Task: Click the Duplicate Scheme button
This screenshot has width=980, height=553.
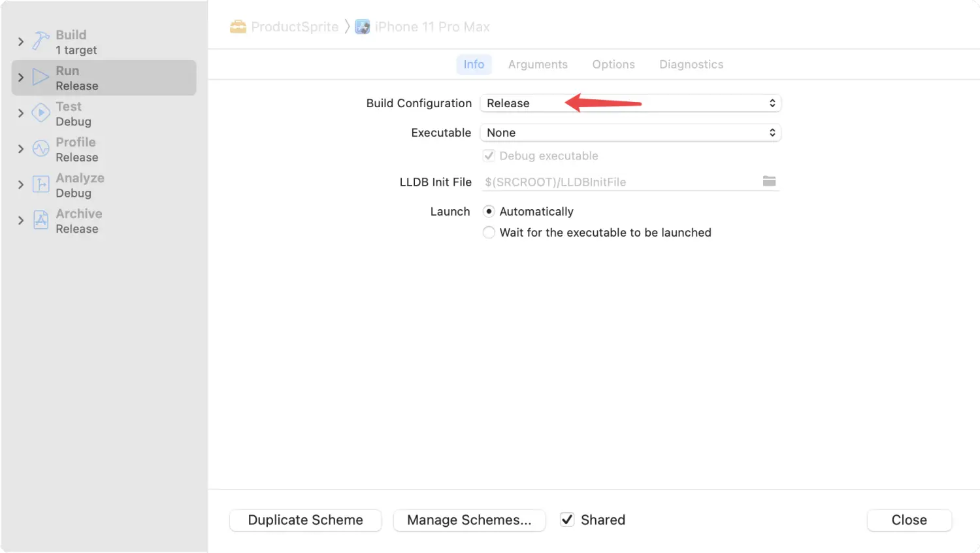Action: tap(305, 520)
